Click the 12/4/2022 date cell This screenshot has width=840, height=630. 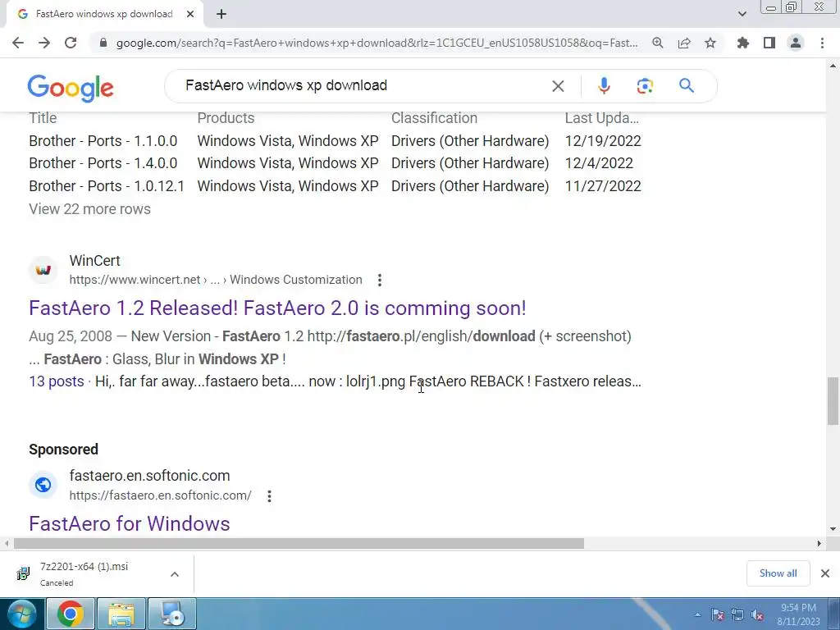point(599,163)
